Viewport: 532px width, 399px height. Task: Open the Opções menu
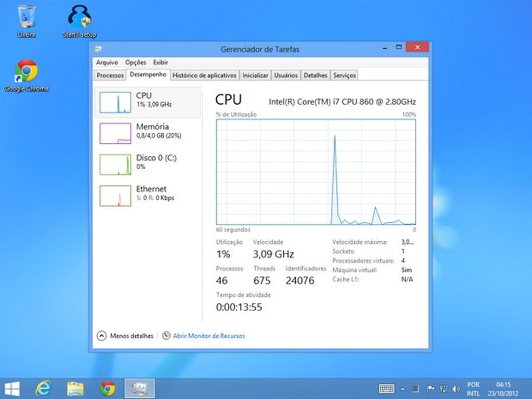[x=135, y=62]
